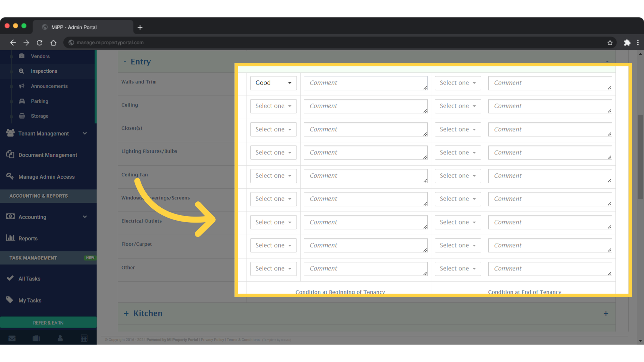
Task: Open the Accounting menu
Action: click(32, 217)
